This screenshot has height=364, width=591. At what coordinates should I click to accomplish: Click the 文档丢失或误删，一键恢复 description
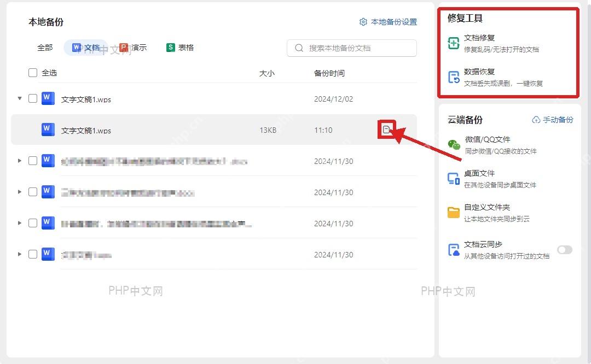point(503,83)
